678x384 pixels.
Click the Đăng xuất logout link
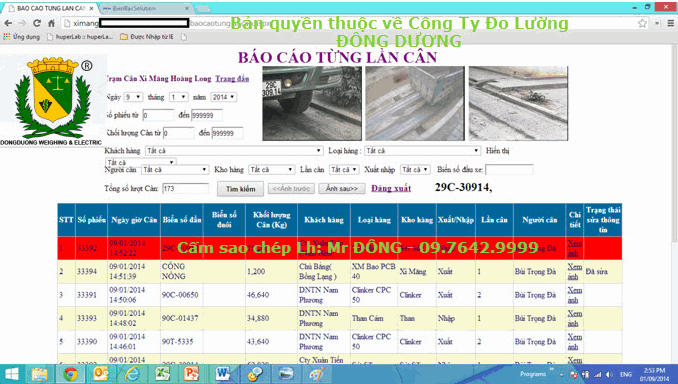[391, 189]
